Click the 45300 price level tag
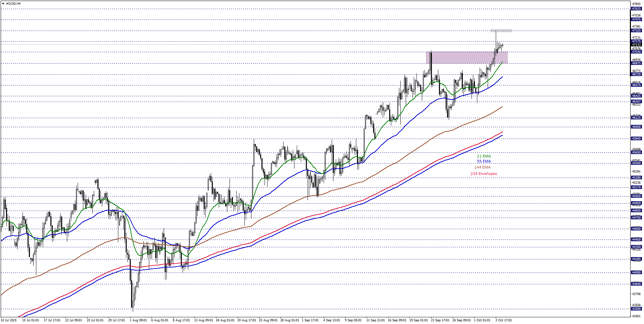This screenshot has width=644, height=324. 636,178
